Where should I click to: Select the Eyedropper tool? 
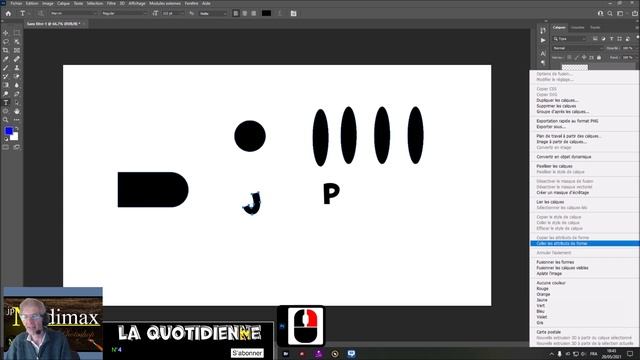click(6, 59)
